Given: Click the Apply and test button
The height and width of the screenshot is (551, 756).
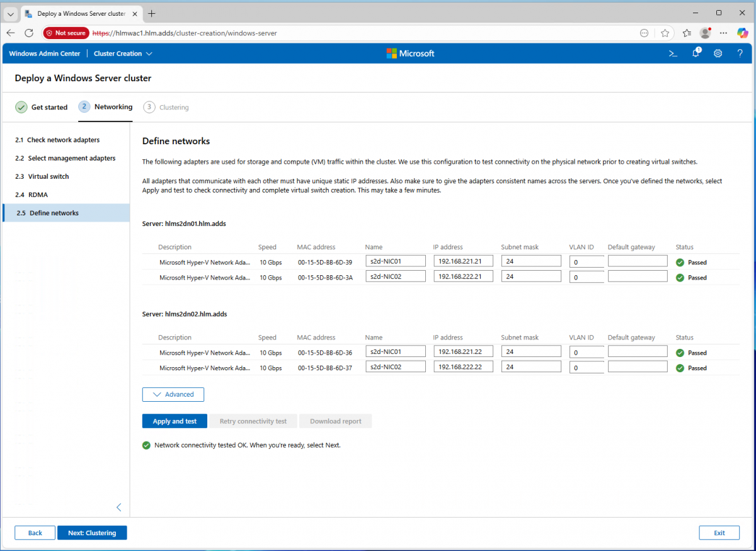Looking at the screenshot, I should pos(175,421).
